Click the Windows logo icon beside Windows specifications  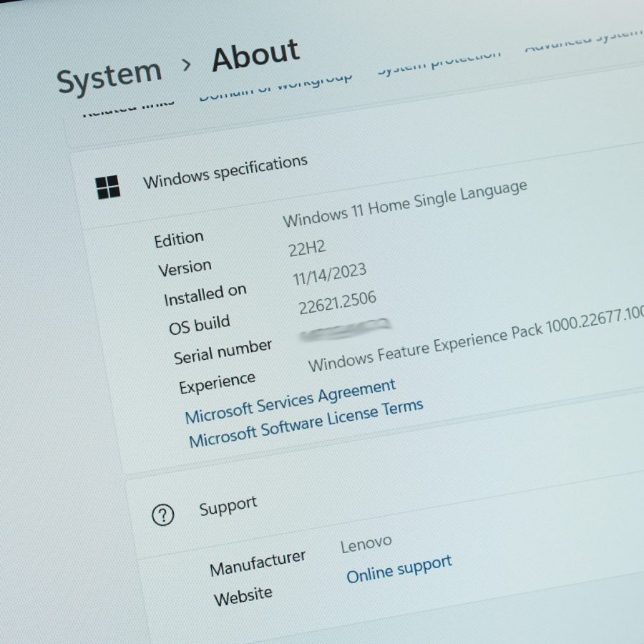point(107,187)
